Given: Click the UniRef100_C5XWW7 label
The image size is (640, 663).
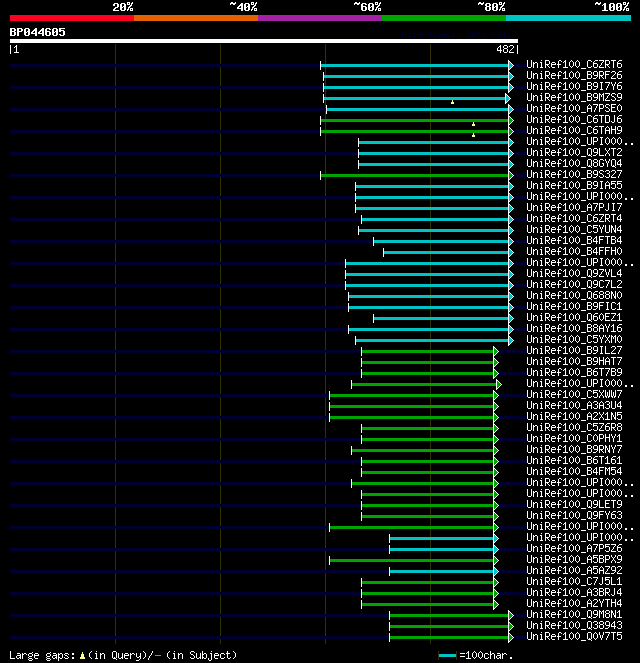Looking at the screenshot, I should tap(574, 394).
